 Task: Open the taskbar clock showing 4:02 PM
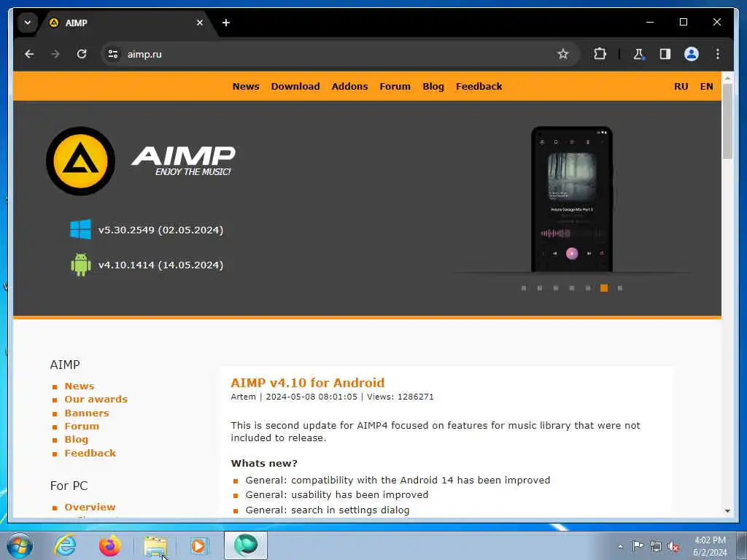(710, 546)
